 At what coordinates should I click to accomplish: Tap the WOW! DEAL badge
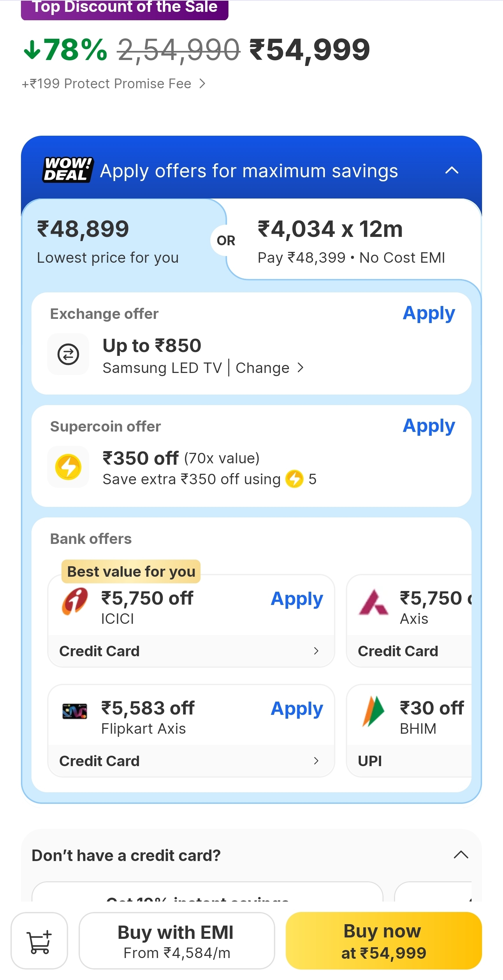(x=67, y=170)
